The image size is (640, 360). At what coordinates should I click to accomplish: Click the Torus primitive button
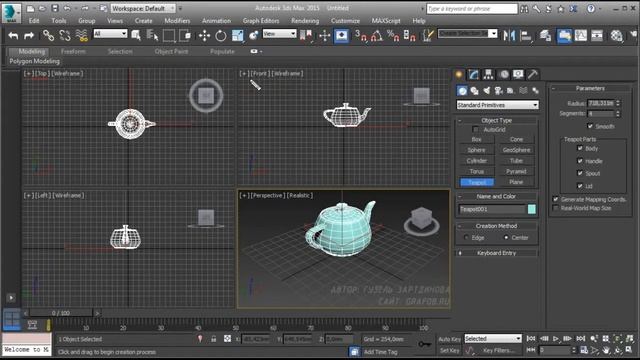point(477,171)
